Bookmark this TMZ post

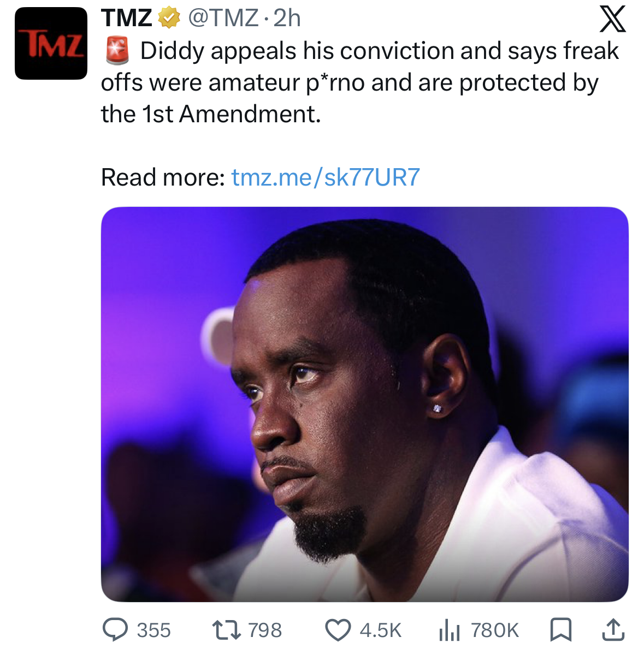pyautogui.click(x=561, y=629)
